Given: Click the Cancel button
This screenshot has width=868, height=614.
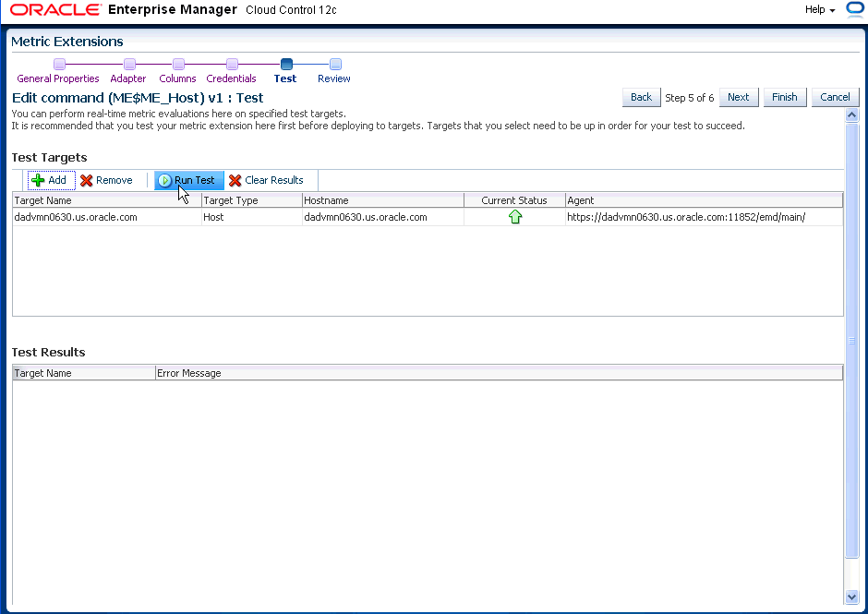Looking at the screenshot, I should tap(836, 98).
